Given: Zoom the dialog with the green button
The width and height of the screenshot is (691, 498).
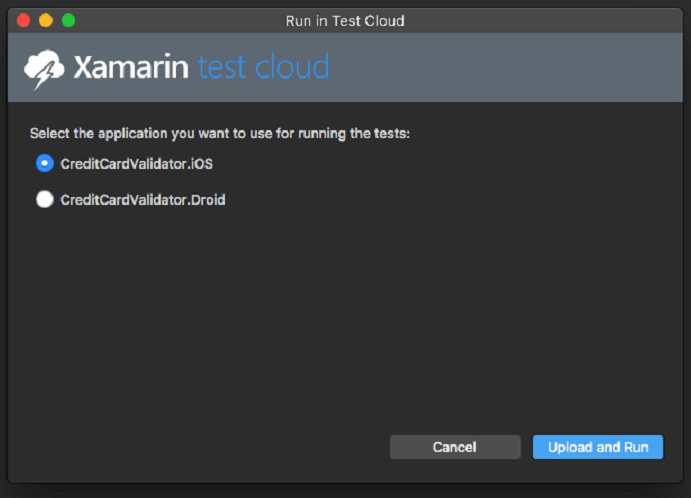Looking at the screenshot, I should pyautogui.click(x=68, y=21).
